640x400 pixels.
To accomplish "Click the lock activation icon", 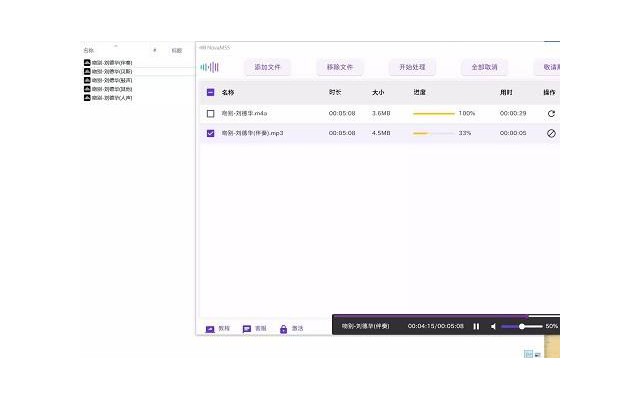I will (283, 329).
